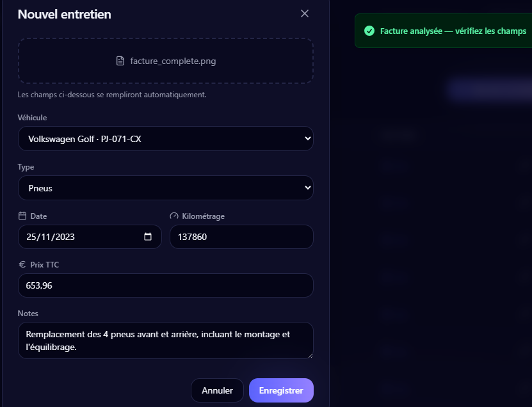The width and height of the screenshot is (532, 407).
Task: Close the Nouvel entretien dialog
Action: coord(304,13)
